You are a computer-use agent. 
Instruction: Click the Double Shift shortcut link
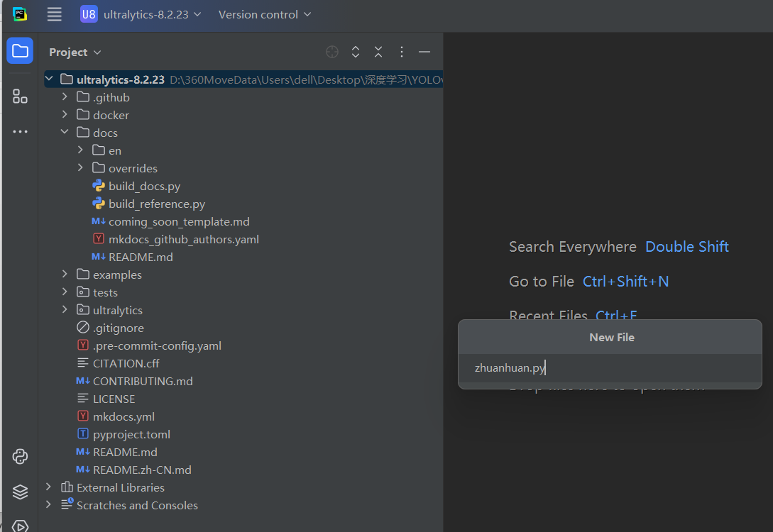[686, 246]
